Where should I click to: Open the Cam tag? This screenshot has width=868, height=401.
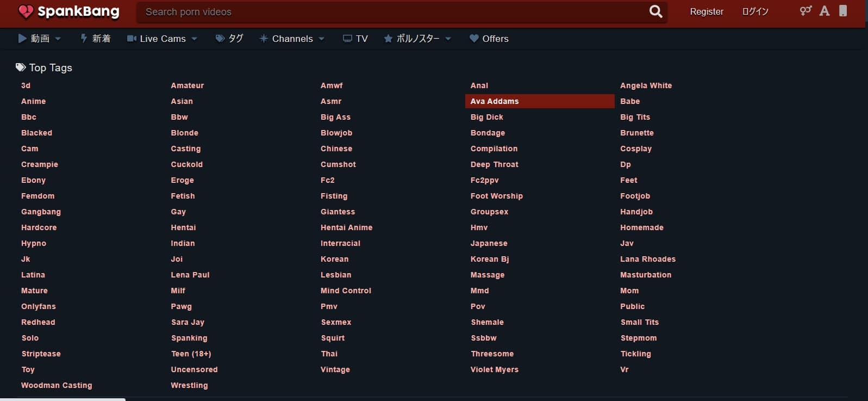30,149
